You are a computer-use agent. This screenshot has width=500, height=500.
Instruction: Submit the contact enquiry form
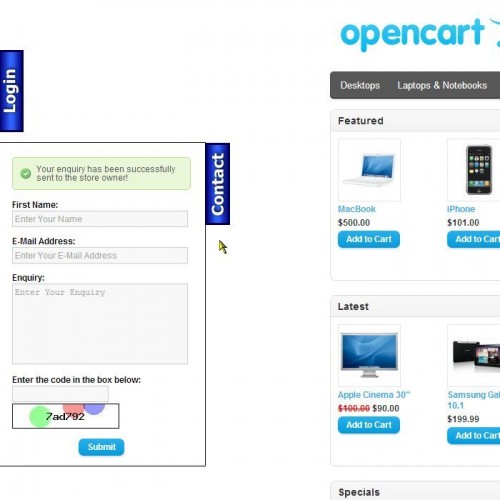(x=101, y=447)
